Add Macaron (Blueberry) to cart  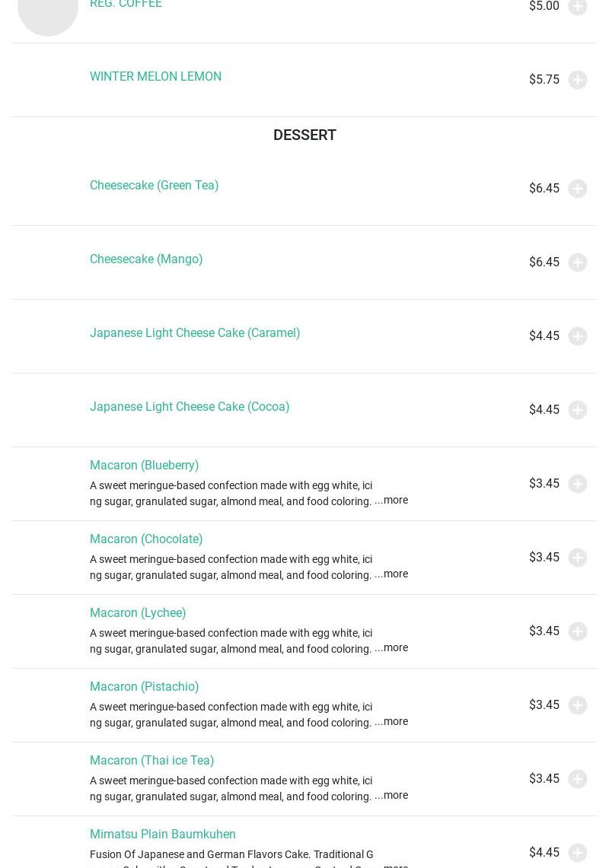pos(577,484)
